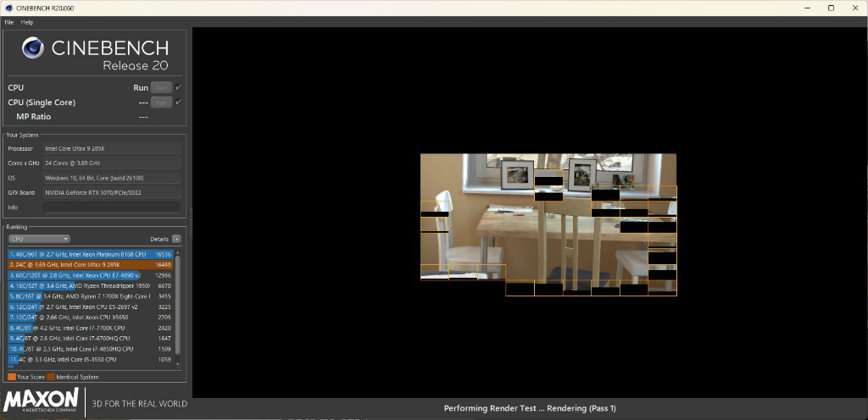
Task: Open the File menu
Action: click(x=8, y=23)
